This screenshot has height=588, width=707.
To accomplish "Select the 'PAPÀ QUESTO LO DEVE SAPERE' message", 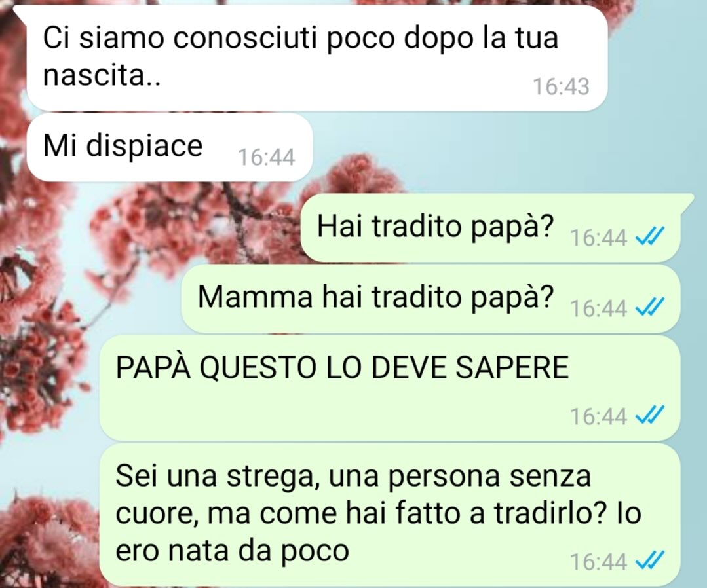I will coord(390,388).
